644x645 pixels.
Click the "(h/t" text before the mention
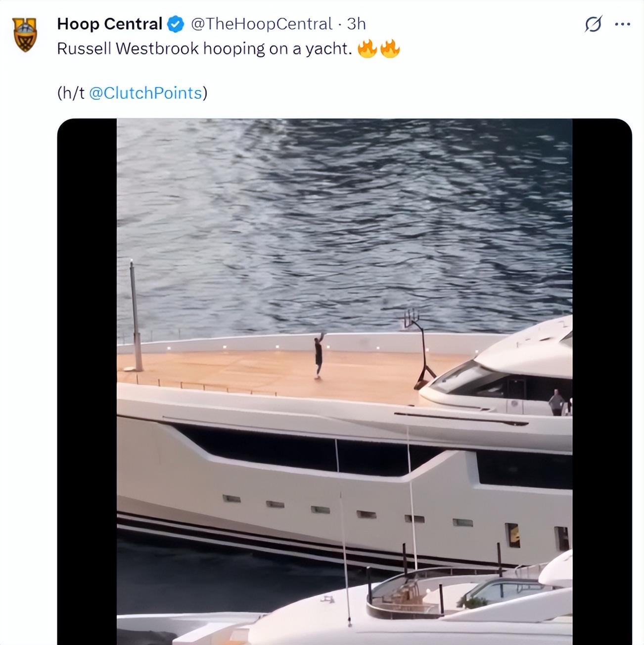point(71,93)
